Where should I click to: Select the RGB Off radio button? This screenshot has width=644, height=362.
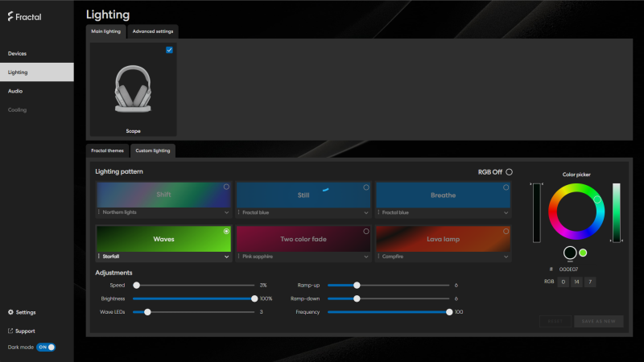coord(510,172)
